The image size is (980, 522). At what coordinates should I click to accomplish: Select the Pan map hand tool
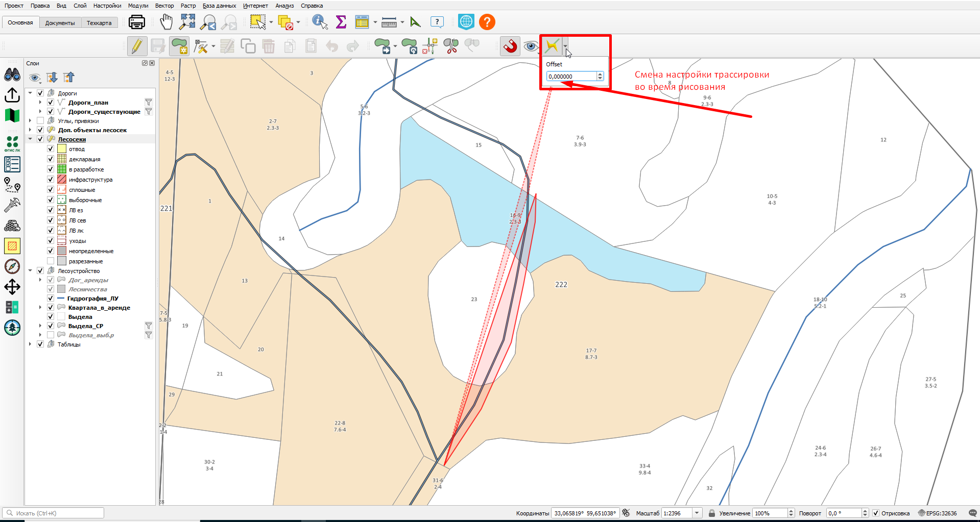166,22
